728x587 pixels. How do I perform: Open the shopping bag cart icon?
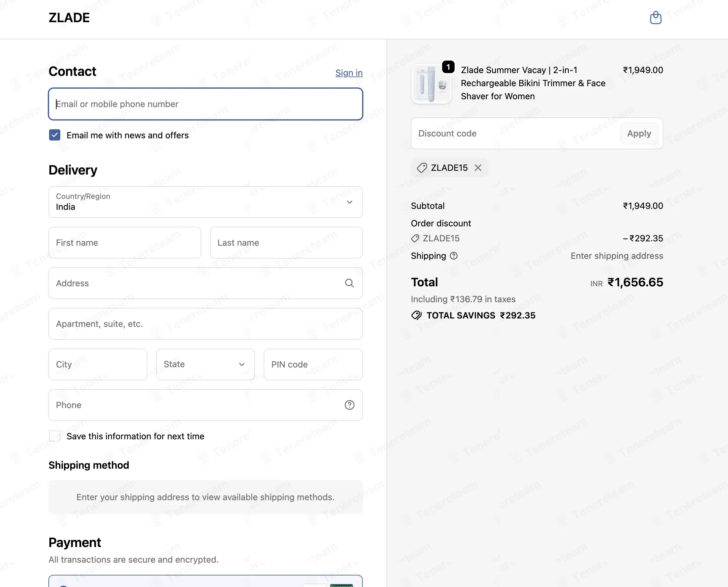tap(655, 18)
